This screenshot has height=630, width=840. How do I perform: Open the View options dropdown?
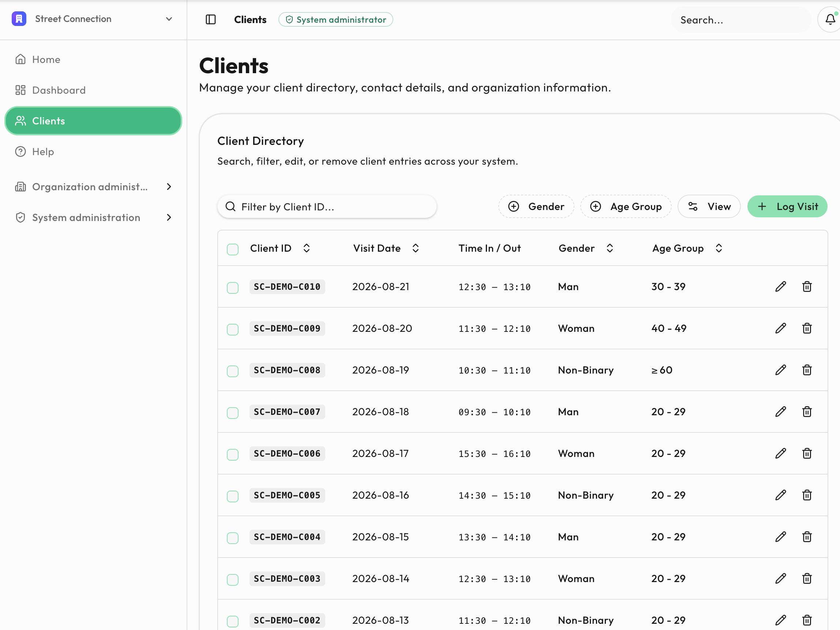click(709, 206)
